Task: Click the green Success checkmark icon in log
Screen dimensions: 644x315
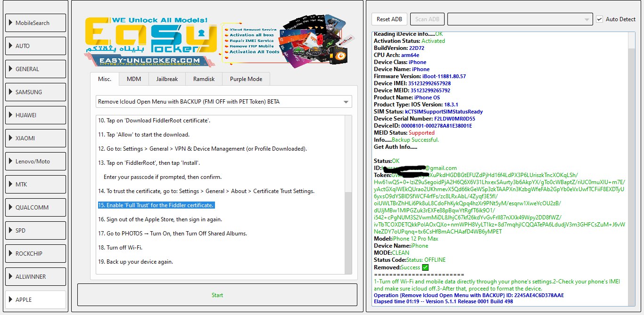Action: (425, 267)
